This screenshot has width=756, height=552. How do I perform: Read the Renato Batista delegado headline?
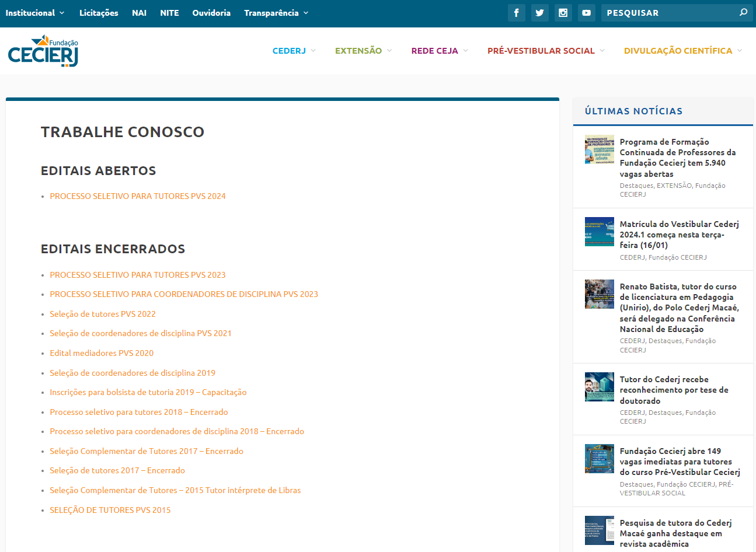[x=680, y=308]
